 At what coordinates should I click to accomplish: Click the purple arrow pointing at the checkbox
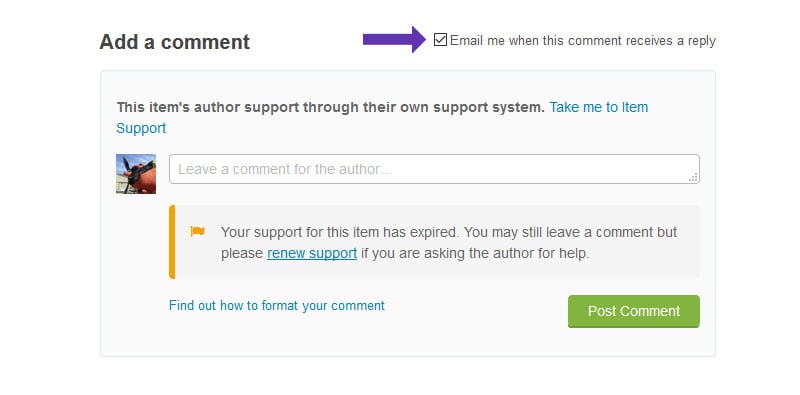click(394, 39)
